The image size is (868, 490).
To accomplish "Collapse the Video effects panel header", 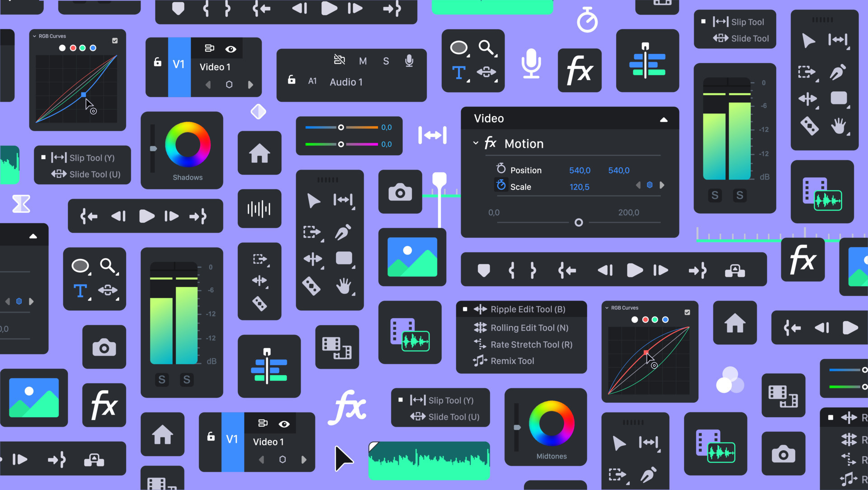I will (x=664, y=119).
